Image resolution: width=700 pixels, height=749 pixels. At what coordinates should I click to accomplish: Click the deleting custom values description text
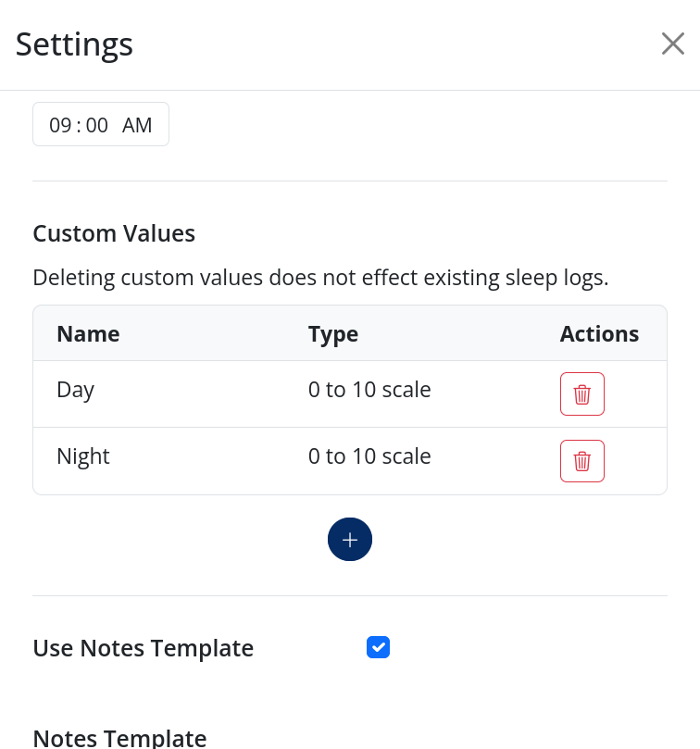point(320,278)
